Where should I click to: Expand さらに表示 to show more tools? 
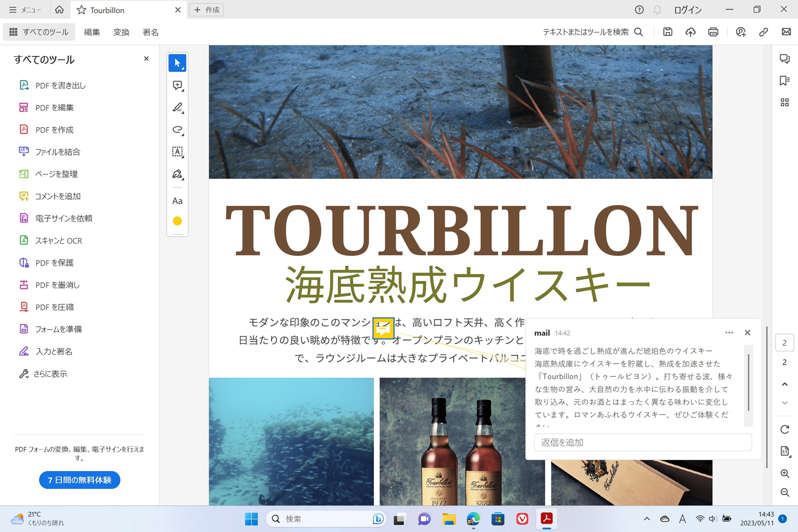(x=51, y=374)
